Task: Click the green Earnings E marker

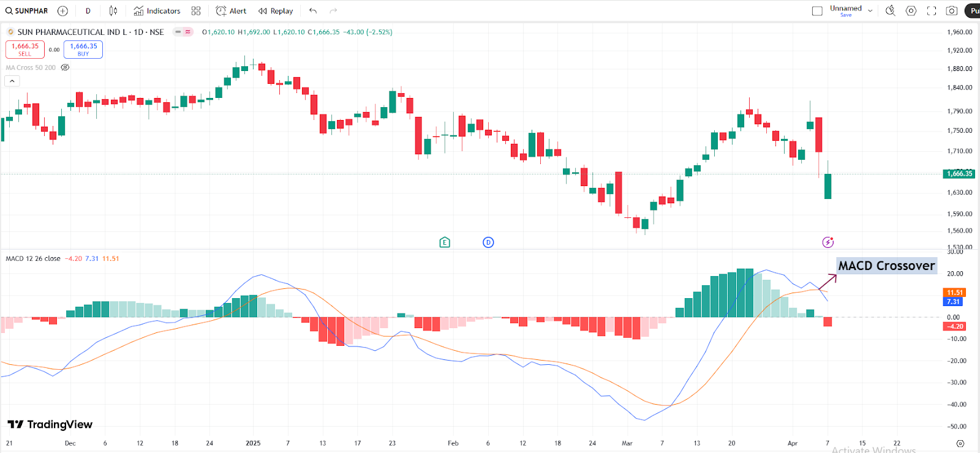Action: [445, 242]
